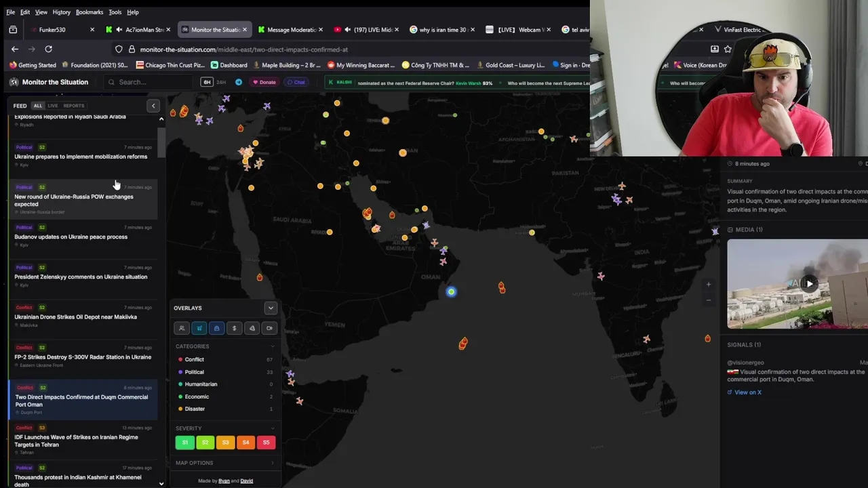Open Firefox tab overview icon
The width and height of the screenshot is (868, 488).
13,30
